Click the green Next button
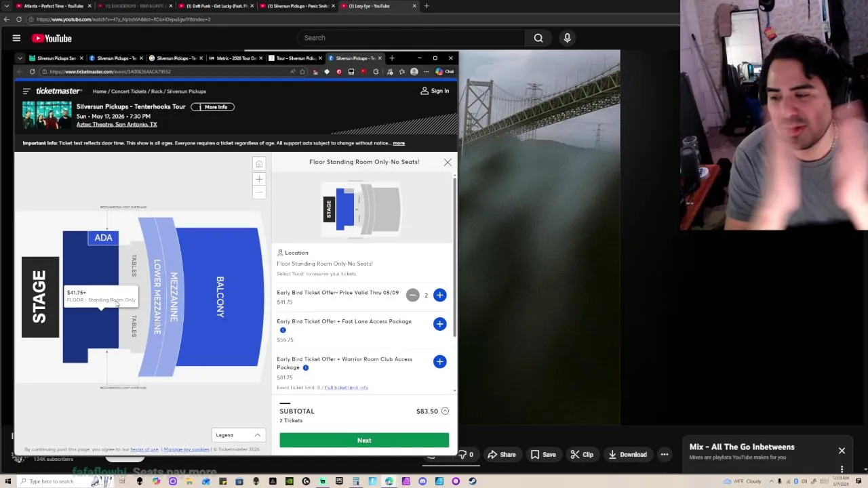This screenshot has width=868, height=488. [364, 441]
